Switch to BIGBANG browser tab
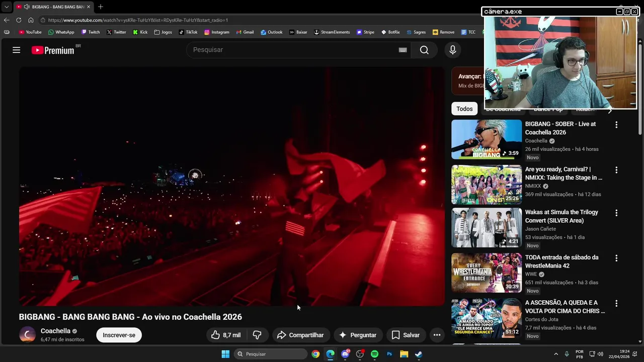 (x=53, y=7)
